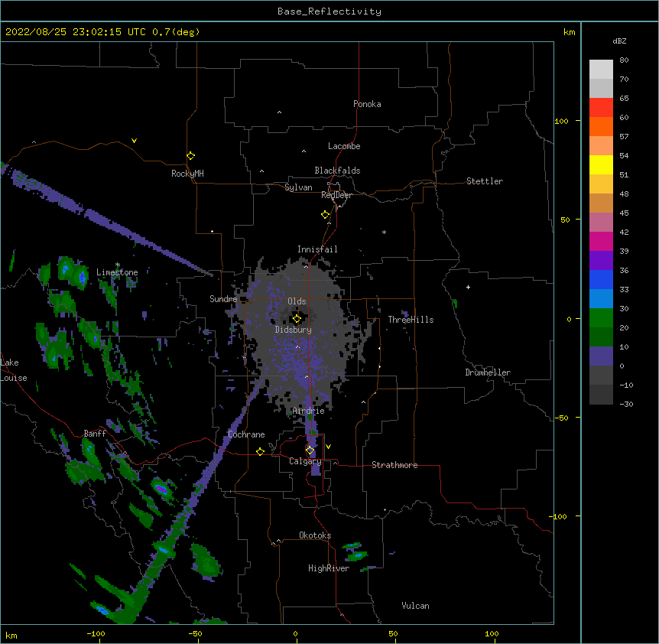The width and height of the screenshot is (659, 644).
Task: Click the purple-core storm cell south of Banff
Action: pos(161,489)
